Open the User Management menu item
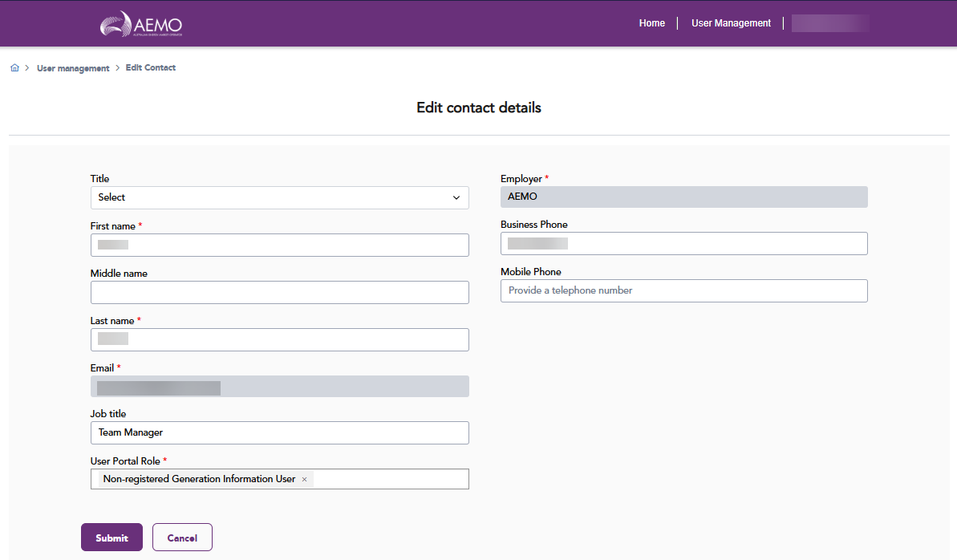 click(731, 23)
